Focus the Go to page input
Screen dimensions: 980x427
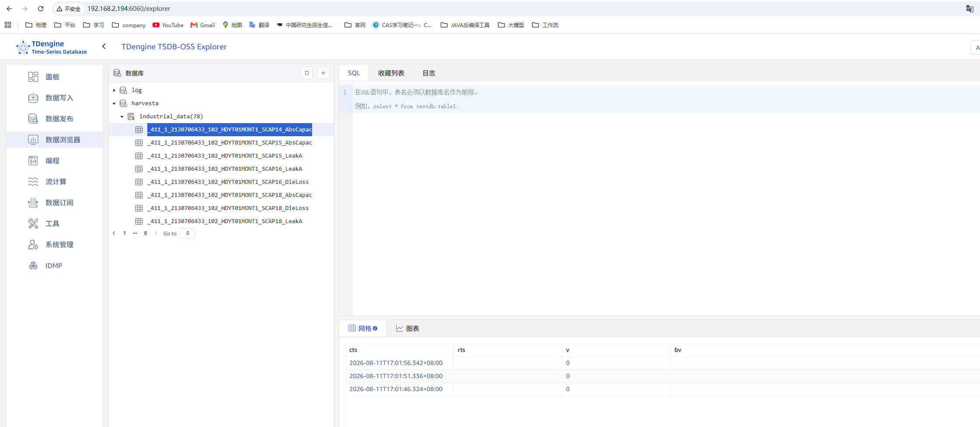pyautogui.click(x=188, y=233)
